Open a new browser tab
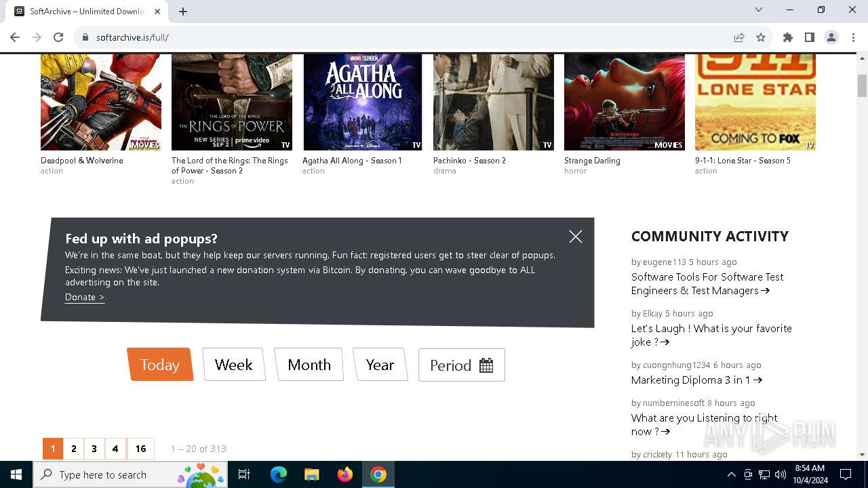This screenshot has height=488, width=868. 183,12
